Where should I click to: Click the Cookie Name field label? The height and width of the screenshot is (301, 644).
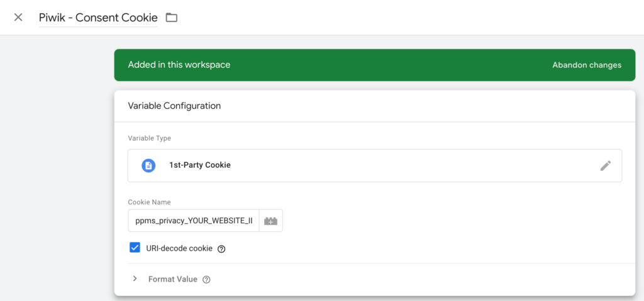[150, 202]
